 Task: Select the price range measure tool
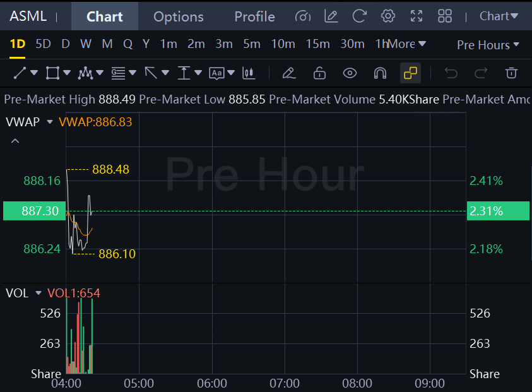click(x=184, y=73)
